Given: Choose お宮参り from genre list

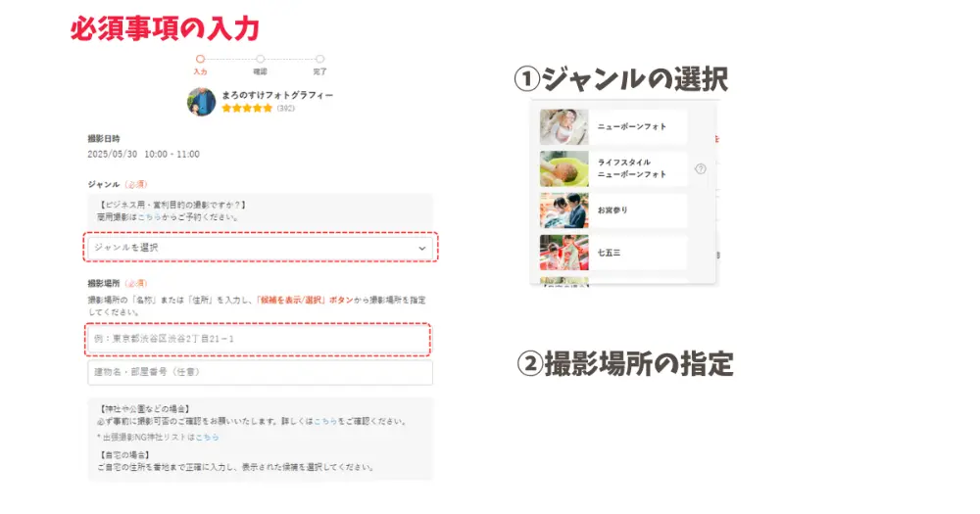Looking at the screenshot, I should (x=613, y=210).
